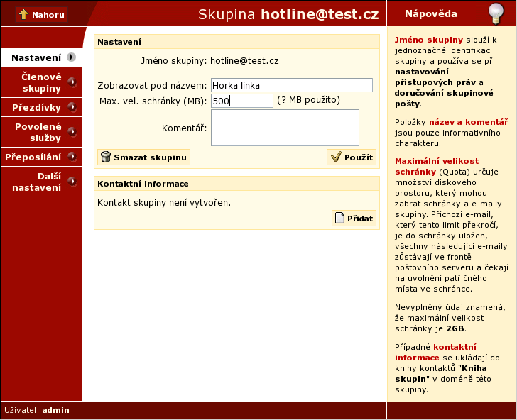
Task: Click the Kontaktní informace section header
Action: (x=236, y=184)
